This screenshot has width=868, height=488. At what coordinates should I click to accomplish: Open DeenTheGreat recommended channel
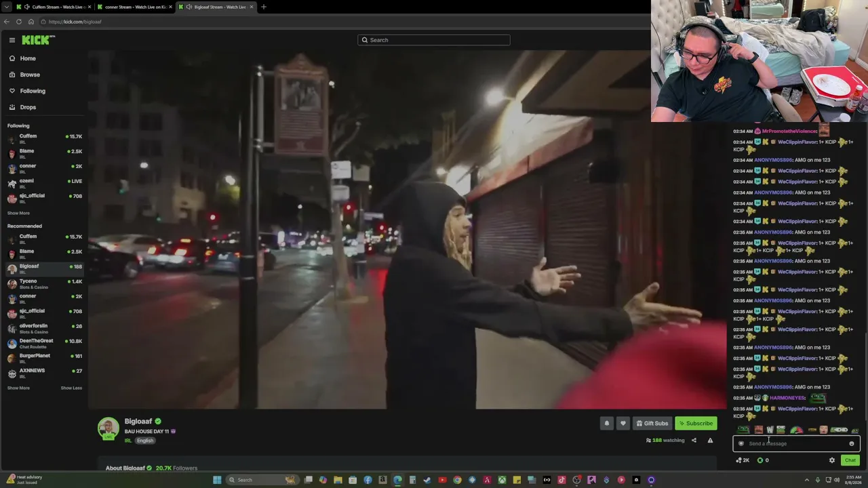pos(44,343)
